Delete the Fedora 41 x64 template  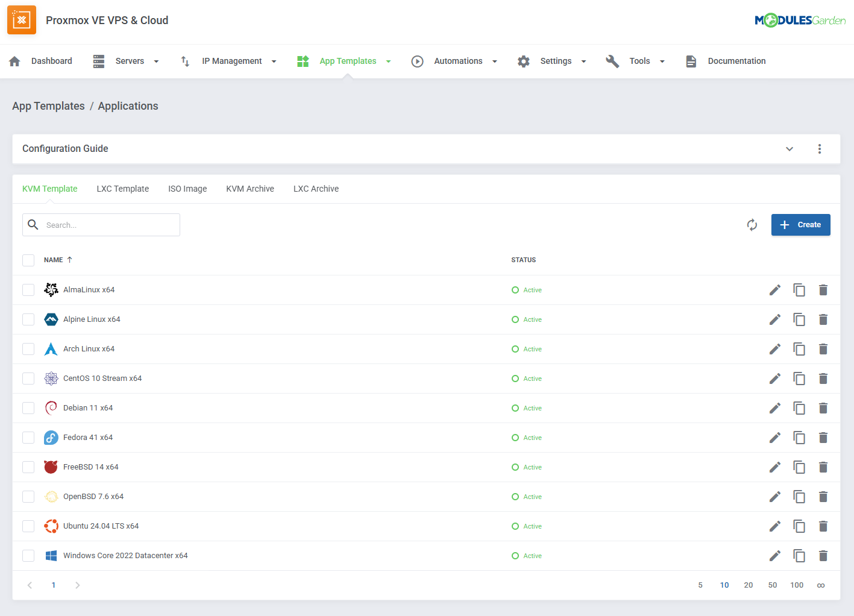click(823, 438)
